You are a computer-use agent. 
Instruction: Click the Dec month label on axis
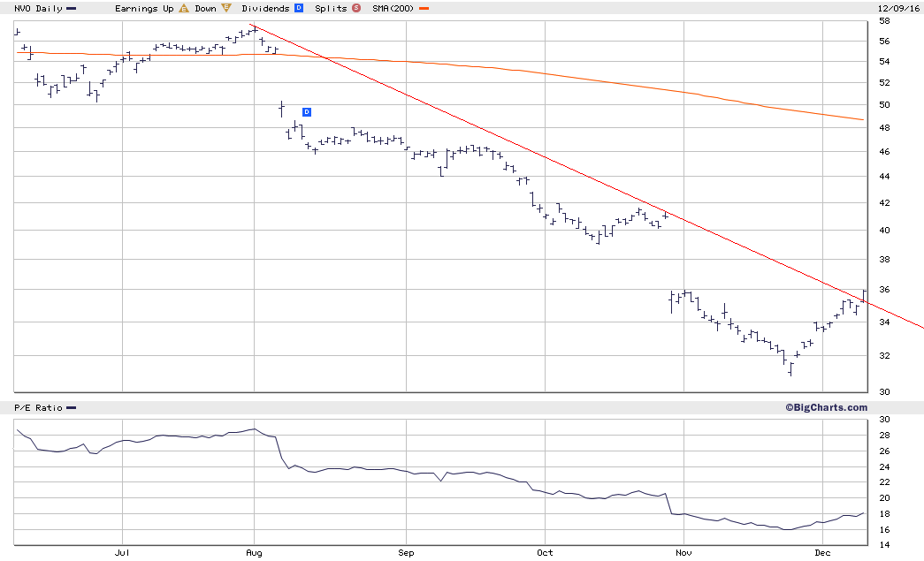coord(822,552)
